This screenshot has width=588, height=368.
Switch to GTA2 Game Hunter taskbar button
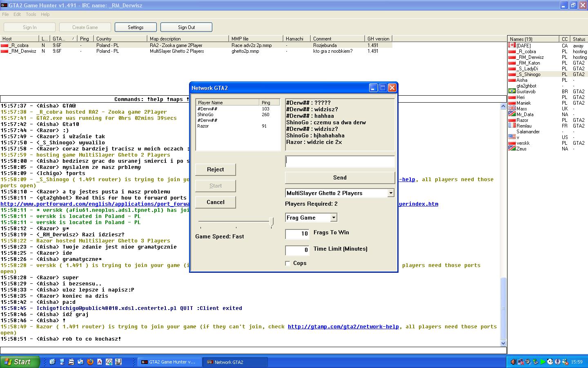[x=169, y=362]
